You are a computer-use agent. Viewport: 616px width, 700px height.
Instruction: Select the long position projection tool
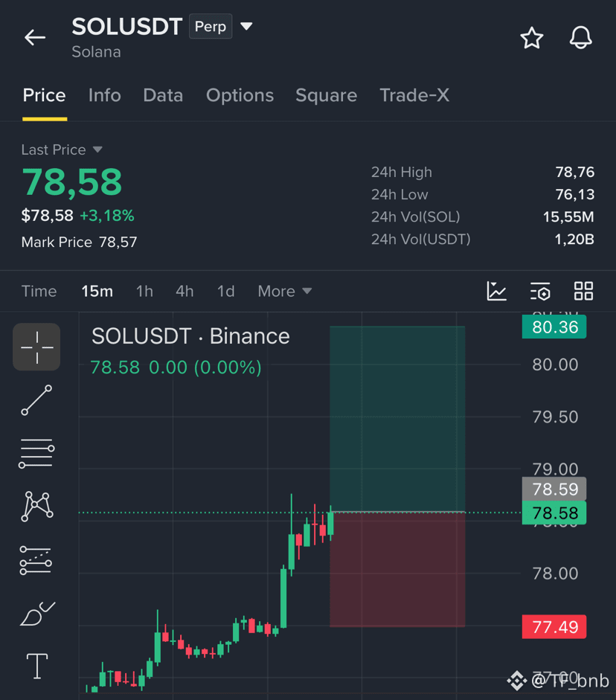tap(36, 560)
